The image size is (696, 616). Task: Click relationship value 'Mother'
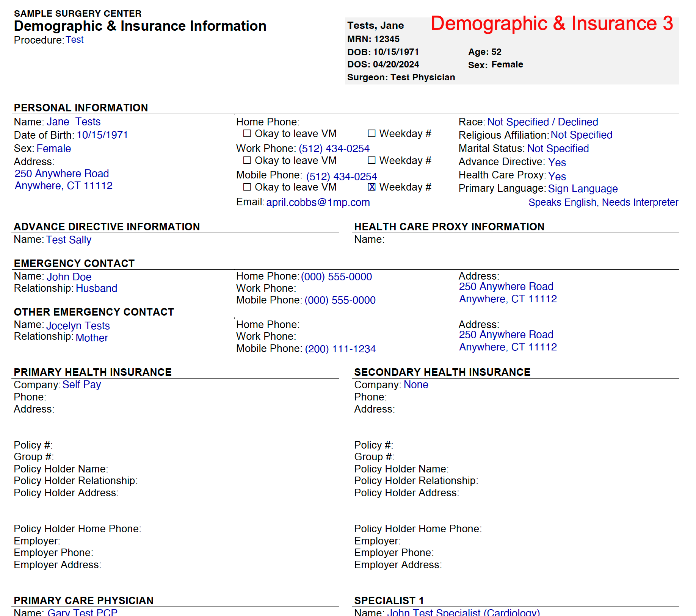click(x=92, y=338)
